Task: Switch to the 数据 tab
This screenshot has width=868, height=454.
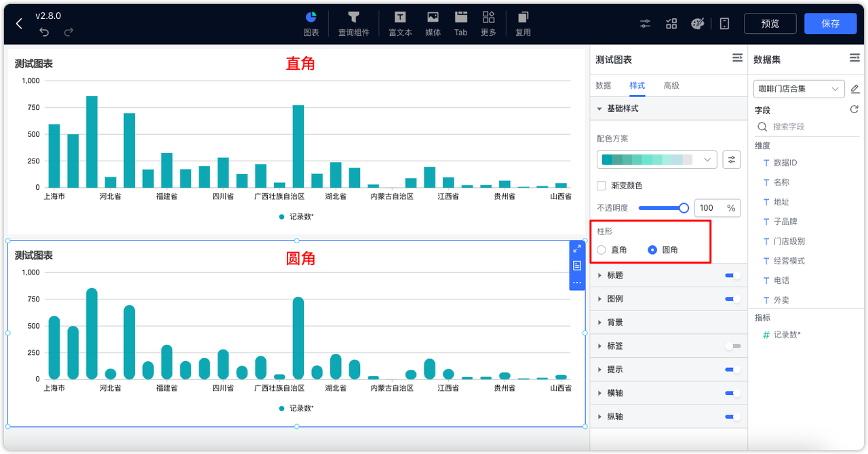Action: [x=602, y=85]
